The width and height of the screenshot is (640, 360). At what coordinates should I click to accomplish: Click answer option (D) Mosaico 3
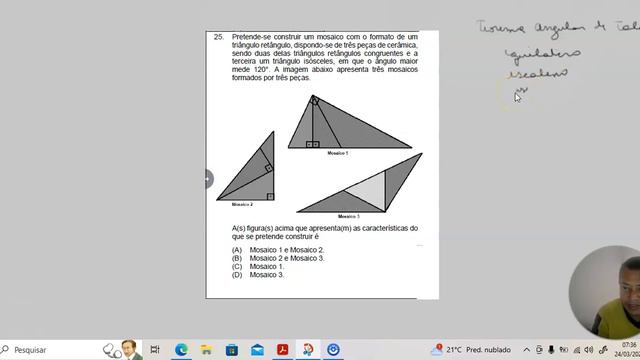258,275
